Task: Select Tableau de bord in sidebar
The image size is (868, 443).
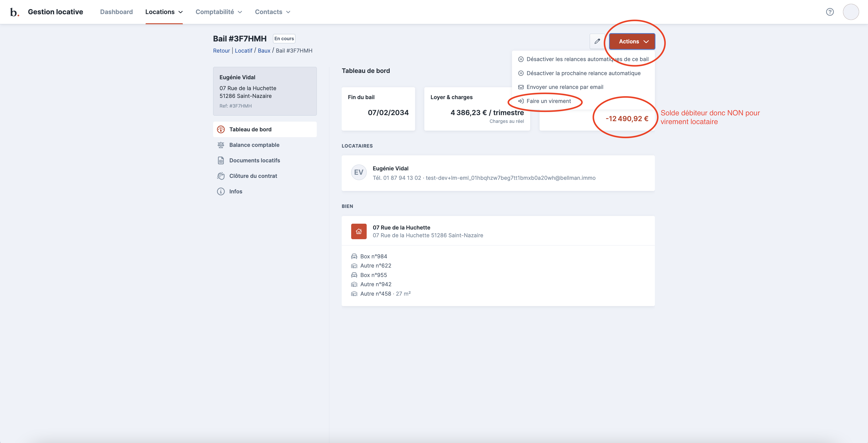Action: click(x=250, y=129)
